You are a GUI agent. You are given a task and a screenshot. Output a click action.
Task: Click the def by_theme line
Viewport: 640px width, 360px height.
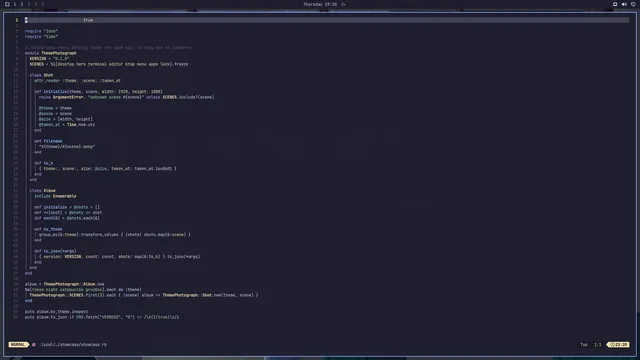pyautogui.click(x=48, y=229)
